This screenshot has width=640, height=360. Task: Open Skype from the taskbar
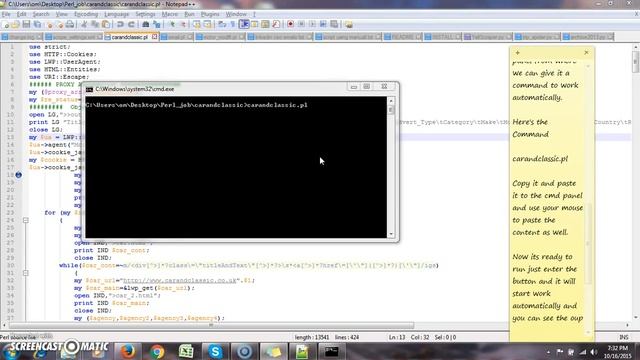click(x=215, y=351)
